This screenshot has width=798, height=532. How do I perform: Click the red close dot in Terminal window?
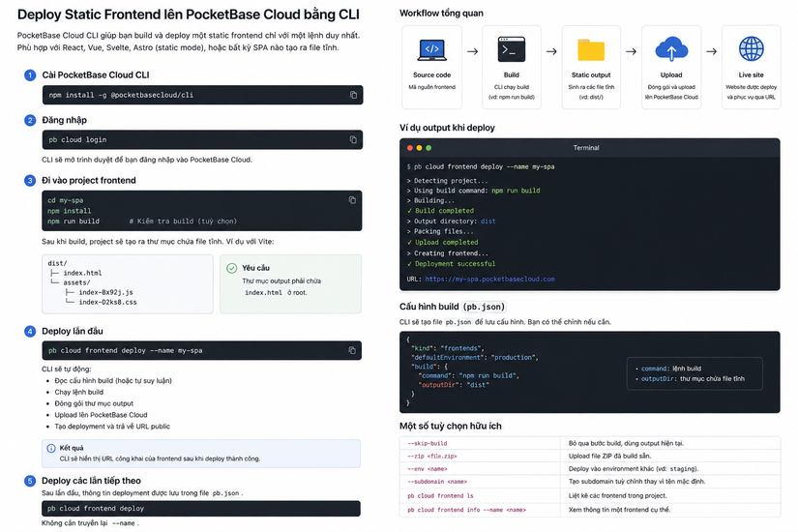click(410, 148)
